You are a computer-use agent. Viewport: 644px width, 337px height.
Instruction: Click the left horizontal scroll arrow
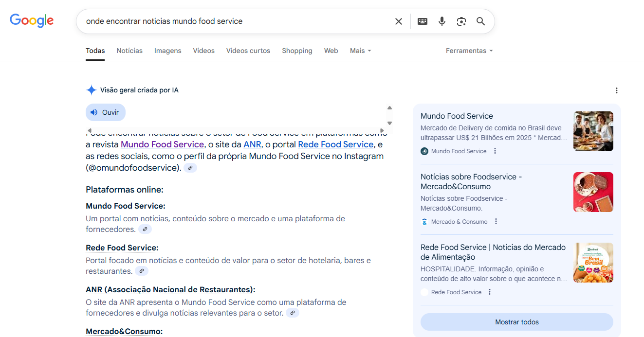click(x=90, y=130)
